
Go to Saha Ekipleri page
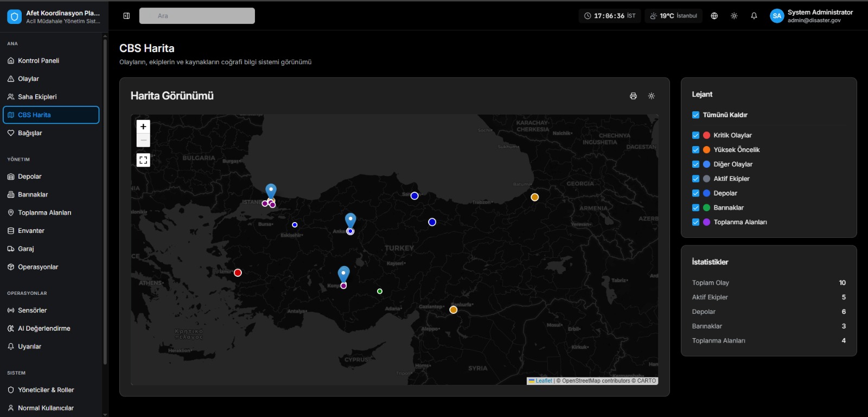pyautogui.click(x=37, y=97)
